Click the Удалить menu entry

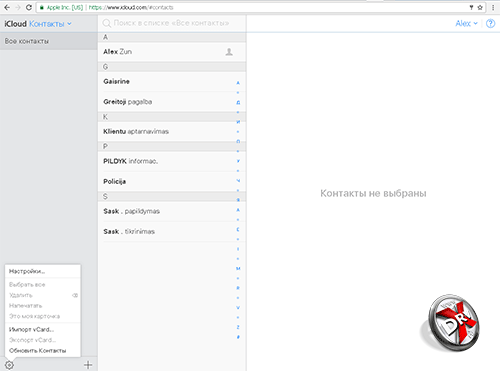[43, 295]
